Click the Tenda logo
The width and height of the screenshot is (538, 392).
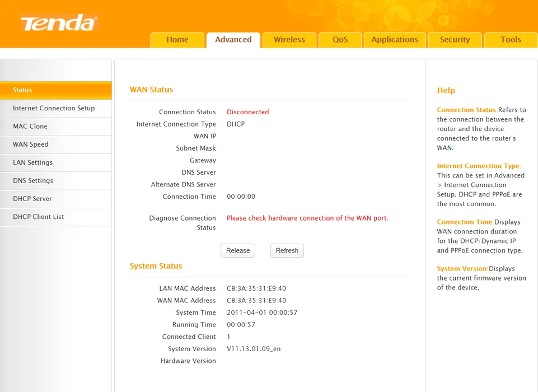[x=59, y=23]
